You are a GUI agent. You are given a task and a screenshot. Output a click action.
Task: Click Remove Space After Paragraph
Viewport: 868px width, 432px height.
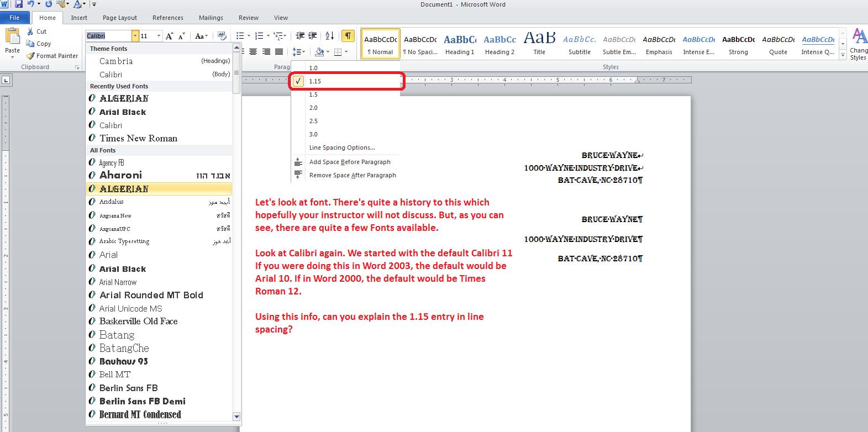345,175
